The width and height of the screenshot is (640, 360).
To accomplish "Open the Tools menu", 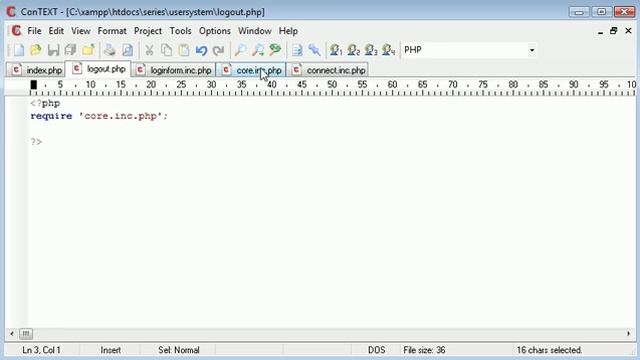I will click(x=180, y=31).
